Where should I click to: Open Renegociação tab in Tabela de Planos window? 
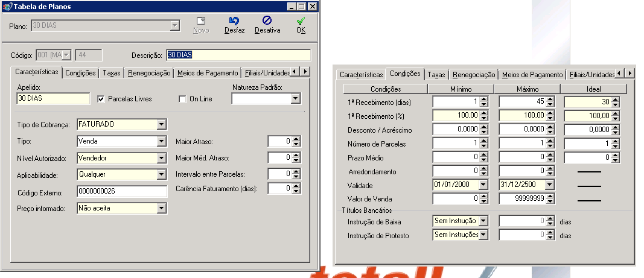149,73
